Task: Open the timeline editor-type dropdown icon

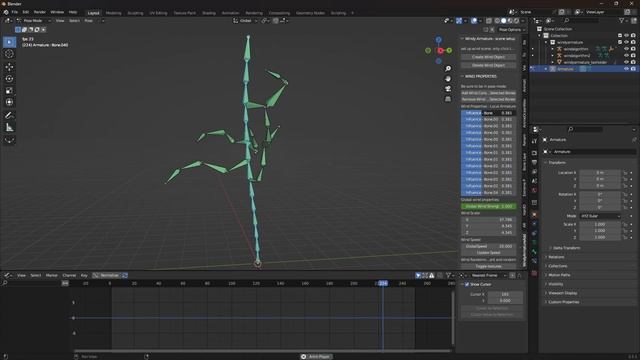Action: tap(8, 276)
